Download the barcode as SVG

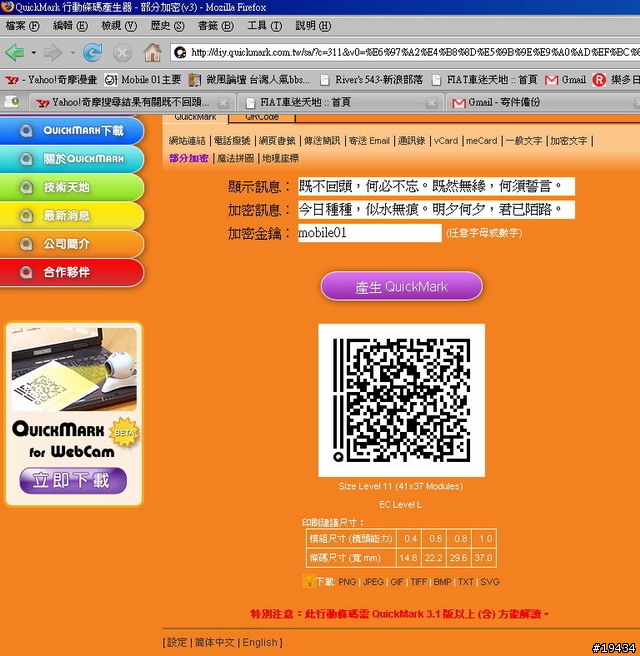pos(490,582)
